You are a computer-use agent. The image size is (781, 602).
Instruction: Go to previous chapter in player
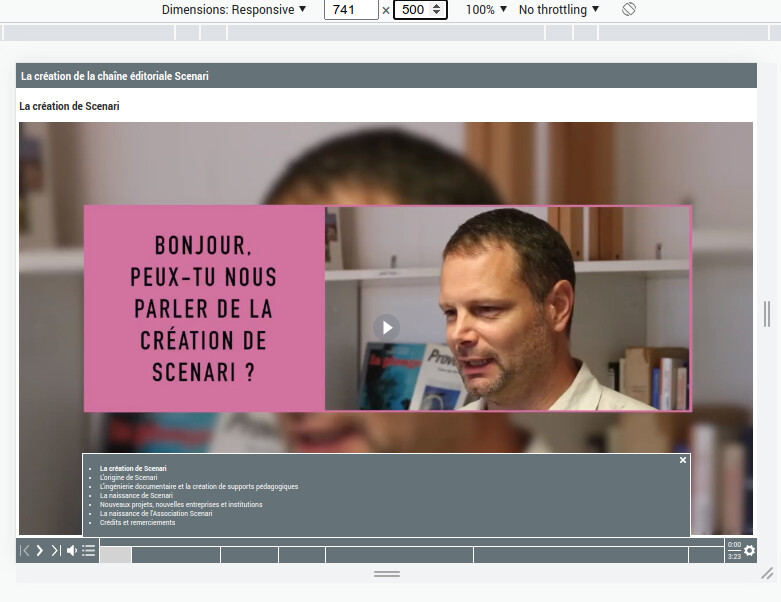[24, 550]
